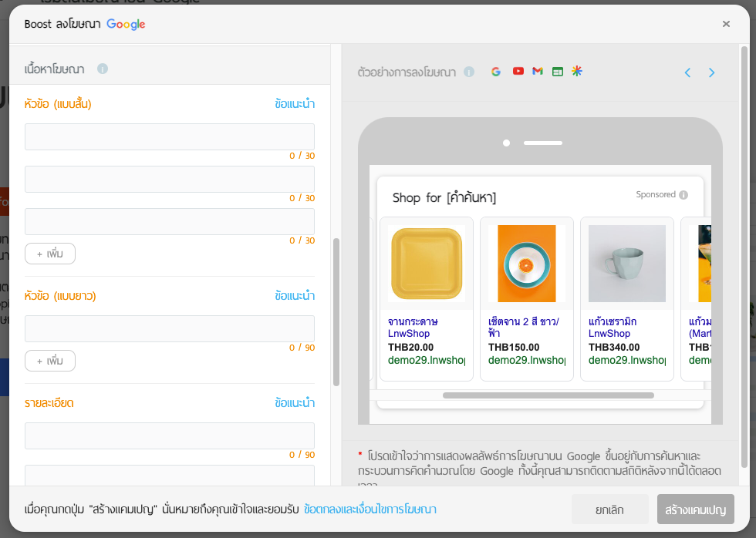Click the Google Search preview icon
This screenshot has width=756, height=538.
[496, 72]
